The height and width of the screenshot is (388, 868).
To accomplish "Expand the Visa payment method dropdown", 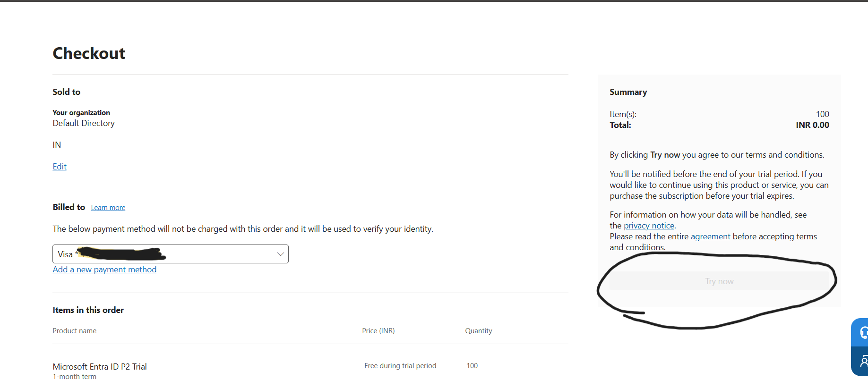I will [171, 254].
